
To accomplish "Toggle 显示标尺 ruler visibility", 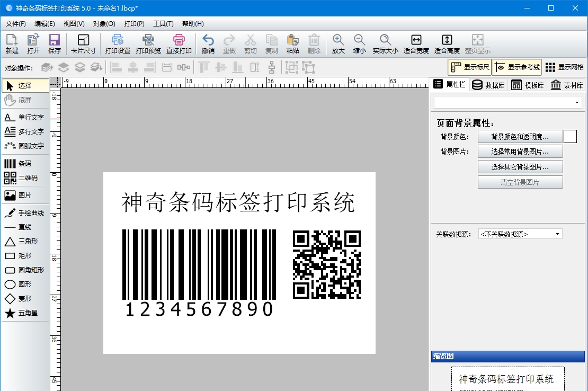I will [x=468, y=67].
